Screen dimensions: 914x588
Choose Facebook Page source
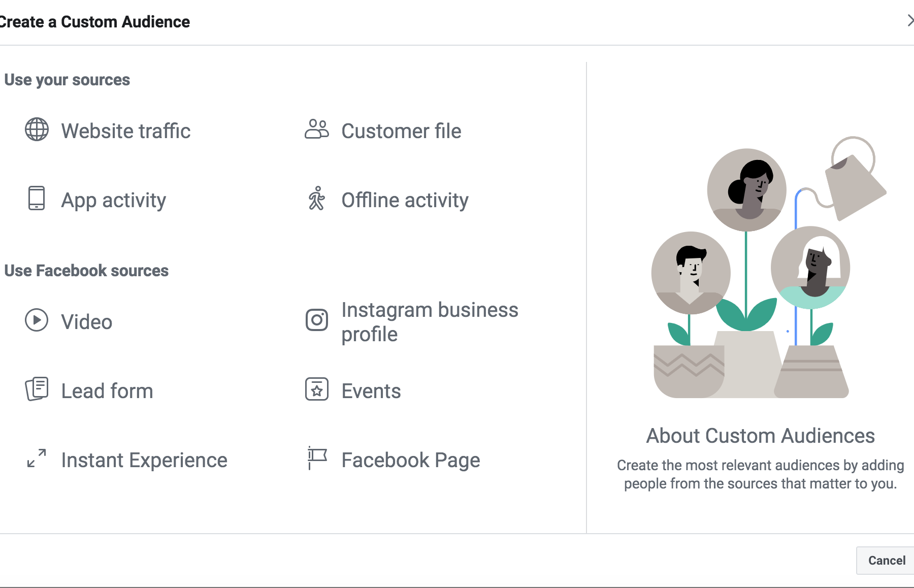[x=411, y=460]
